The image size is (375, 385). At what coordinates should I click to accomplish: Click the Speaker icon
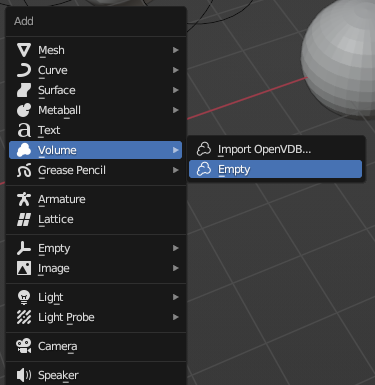[24, 375]
